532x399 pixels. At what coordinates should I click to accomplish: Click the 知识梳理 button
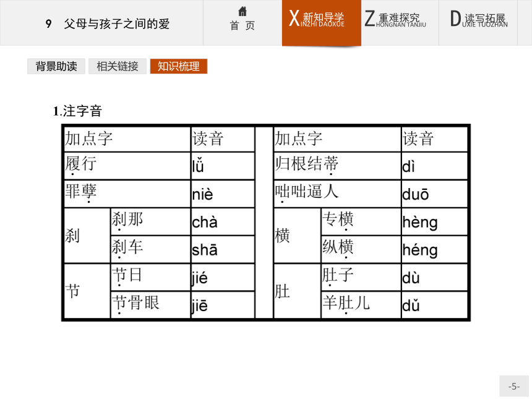pos(178,66)
